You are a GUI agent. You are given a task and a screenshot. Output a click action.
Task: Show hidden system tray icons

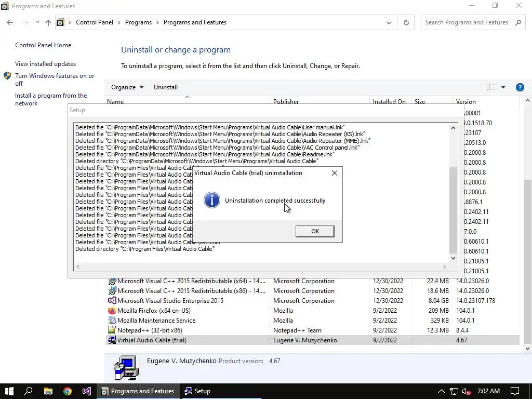(441, 391)
